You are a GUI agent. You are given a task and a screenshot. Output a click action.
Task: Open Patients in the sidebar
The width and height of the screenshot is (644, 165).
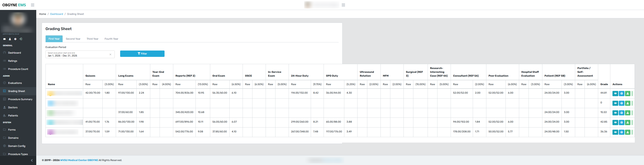[x=18, y=116]
